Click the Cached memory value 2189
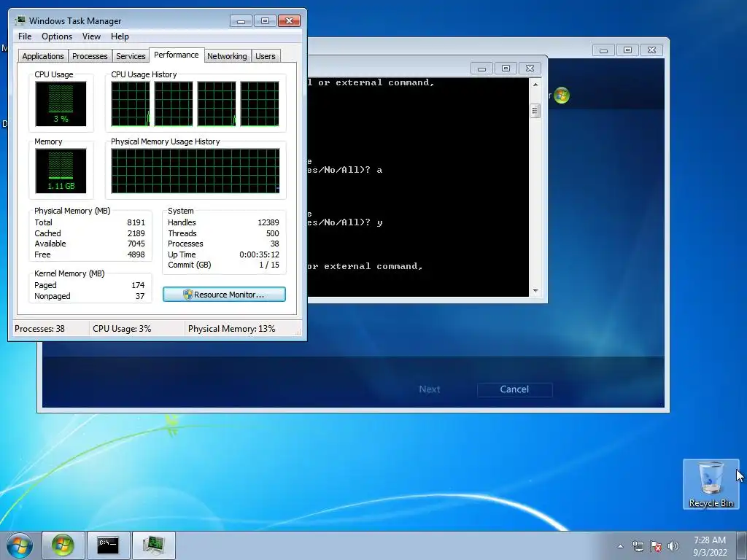 [136, 233]
